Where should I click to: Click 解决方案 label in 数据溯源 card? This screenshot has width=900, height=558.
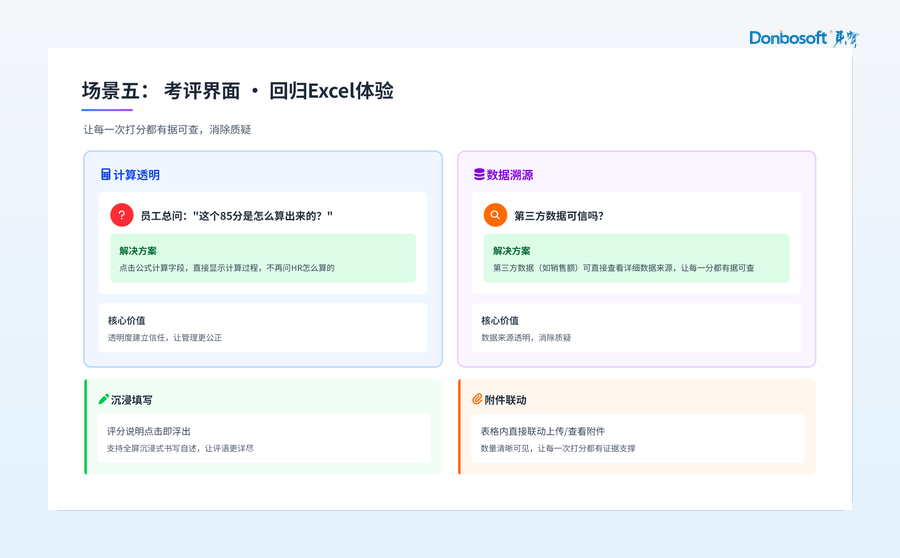pos(511,251)
